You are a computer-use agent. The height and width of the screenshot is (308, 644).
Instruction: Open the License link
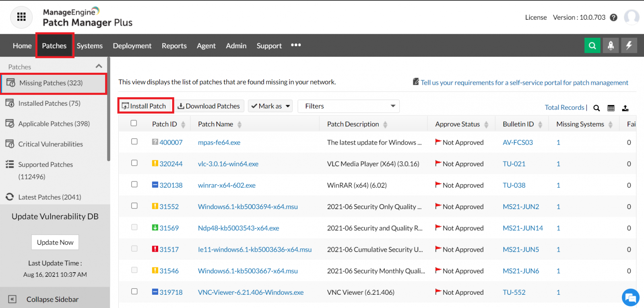(x=536, y=17)
